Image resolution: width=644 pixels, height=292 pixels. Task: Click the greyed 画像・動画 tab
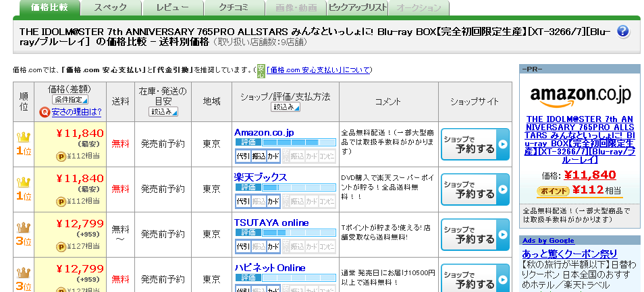[296, 8]
